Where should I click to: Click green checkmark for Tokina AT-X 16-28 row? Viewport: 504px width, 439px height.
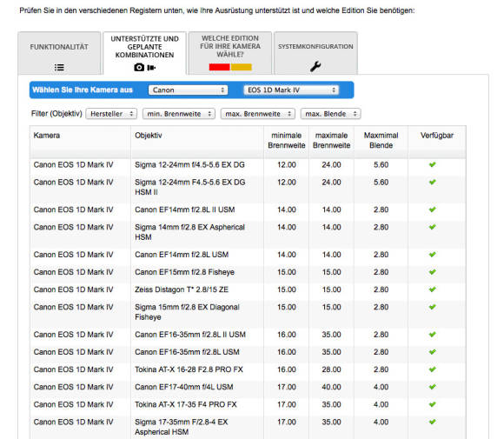point(433,369)
